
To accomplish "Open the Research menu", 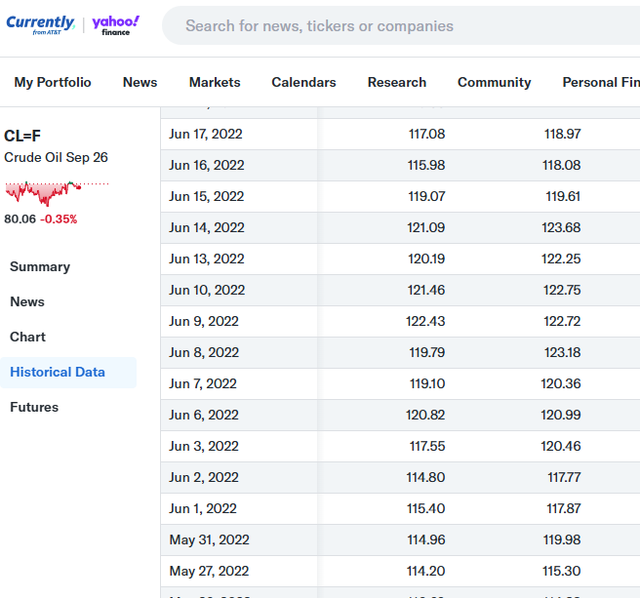I will 397,82.
